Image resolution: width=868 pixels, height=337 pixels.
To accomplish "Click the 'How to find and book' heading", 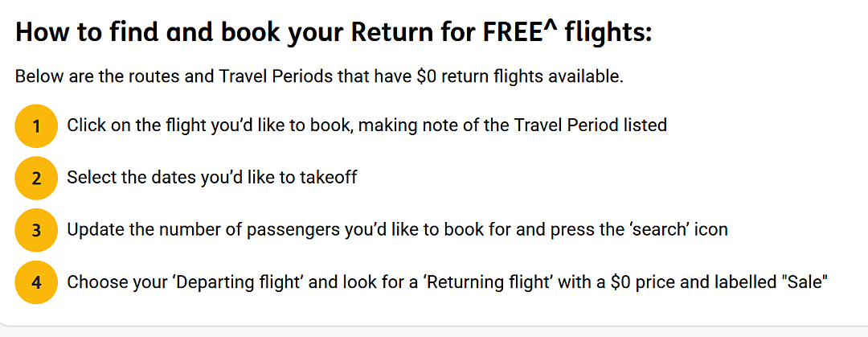I will 334,33.
